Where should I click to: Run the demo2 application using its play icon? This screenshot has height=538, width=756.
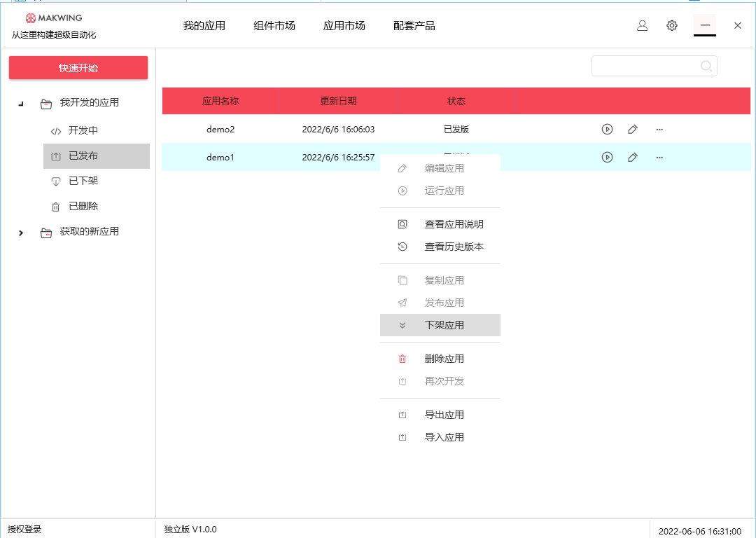(607, 129)
